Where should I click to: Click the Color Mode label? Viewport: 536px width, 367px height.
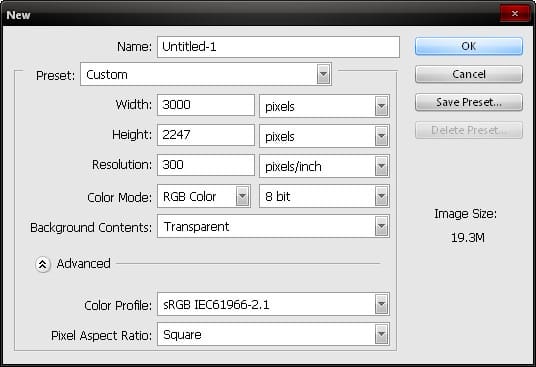(120, 198)
